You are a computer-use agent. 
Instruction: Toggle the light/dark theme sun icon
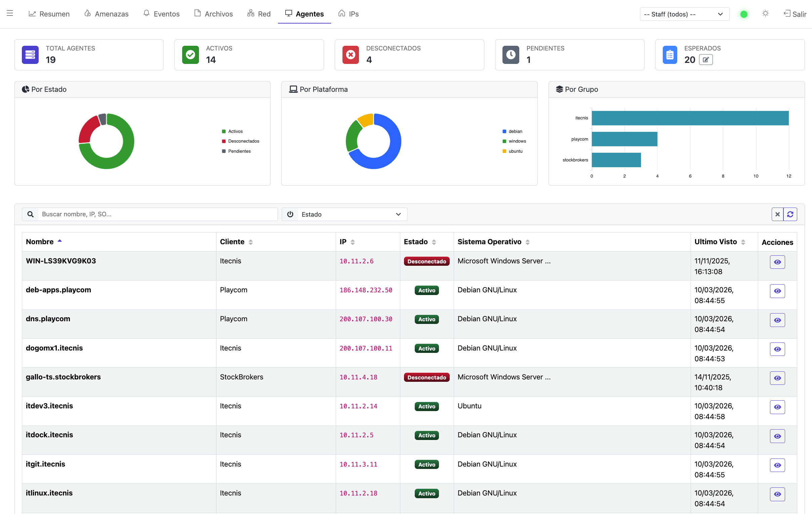coord(765,13)
